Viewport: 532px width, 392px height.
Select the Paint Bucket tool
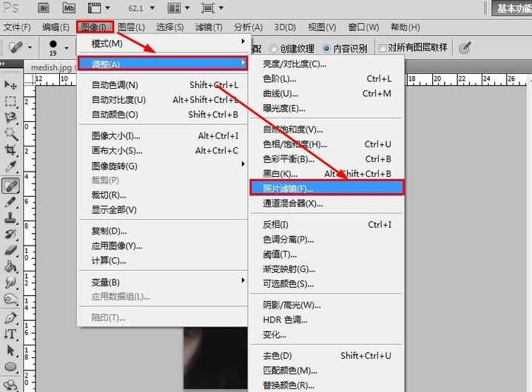click(x=10, y=266)
